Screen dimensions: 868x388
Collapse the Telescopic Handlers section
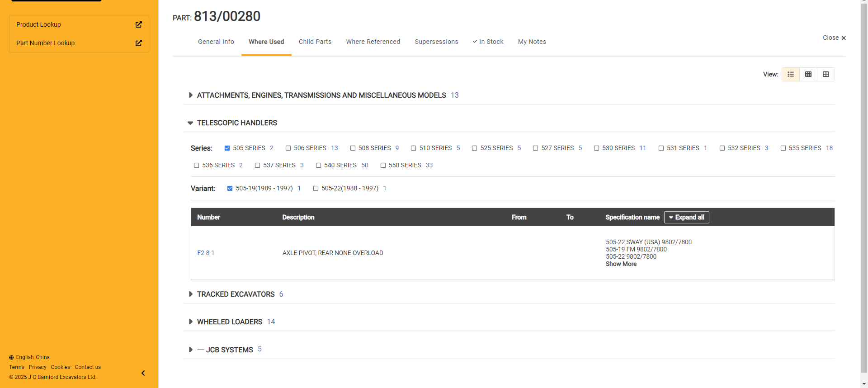pos(190,123)
